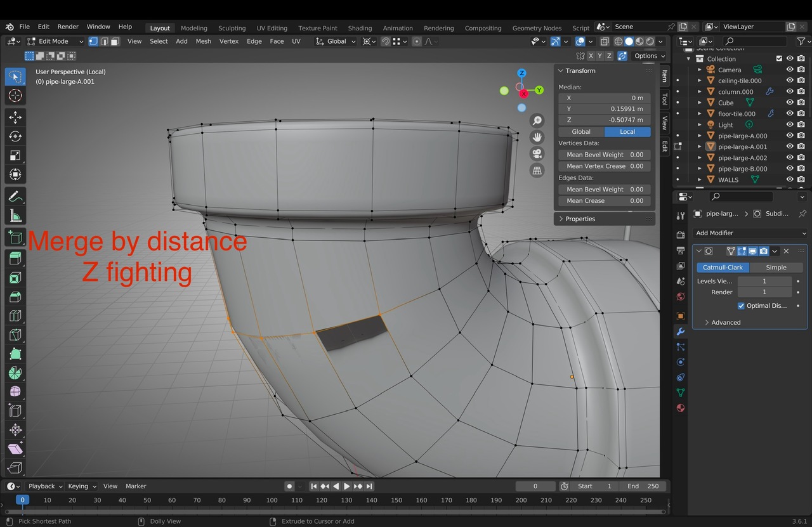Click the zoom magnifier viewport icon

[537, 120]
